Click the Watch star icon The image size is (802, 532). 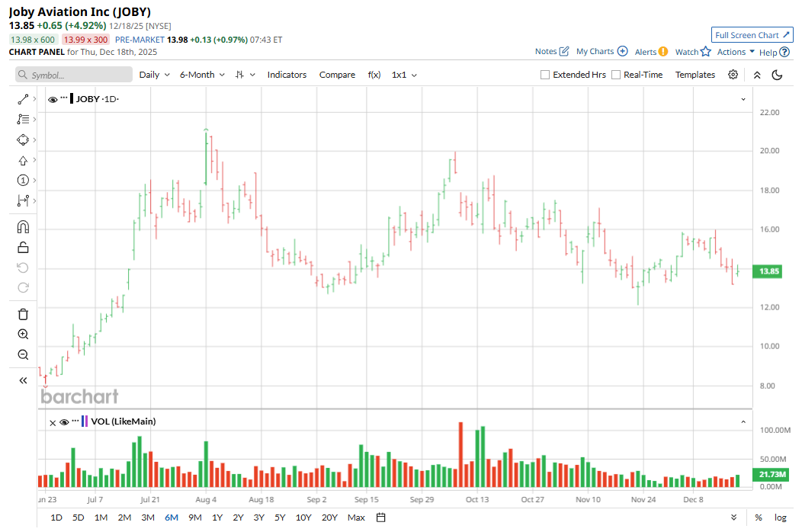(706, 52)
